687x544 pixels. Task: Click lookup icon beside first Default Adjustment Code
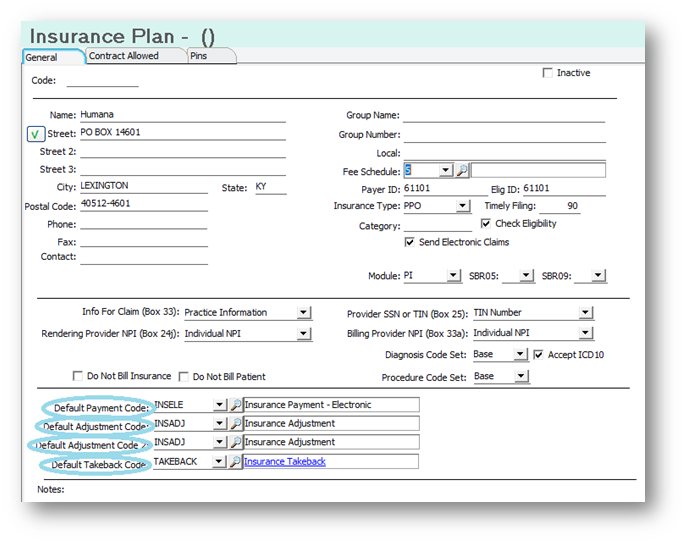click(235, 424)
